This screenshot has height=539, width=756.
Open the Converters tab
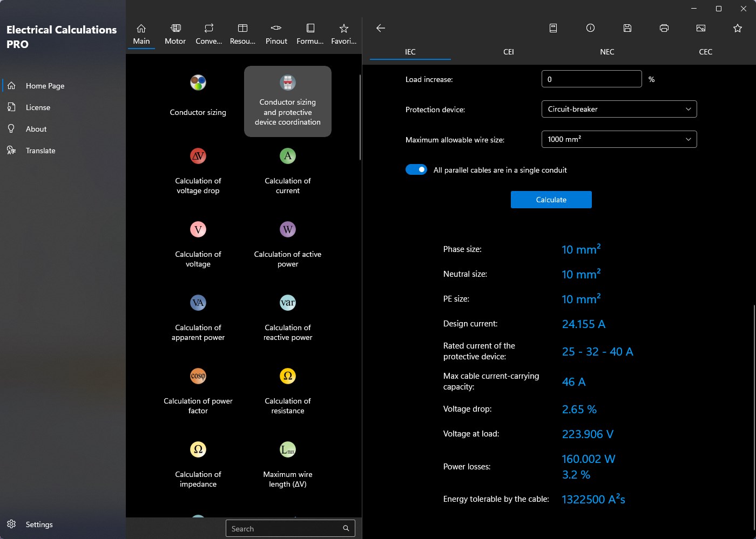209,34
